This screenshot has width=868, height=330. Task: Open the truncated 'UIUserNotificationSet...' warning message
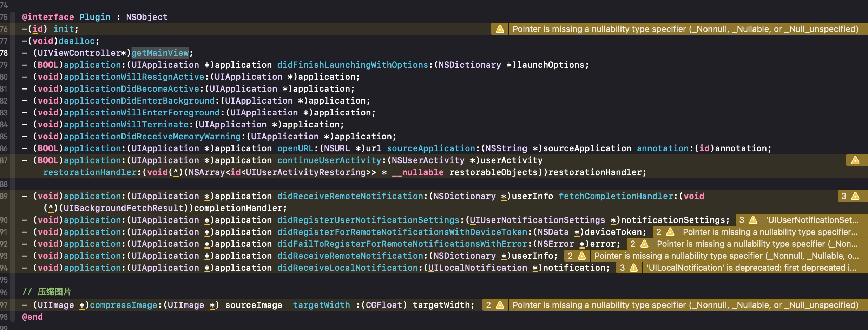tap(812, 220)
